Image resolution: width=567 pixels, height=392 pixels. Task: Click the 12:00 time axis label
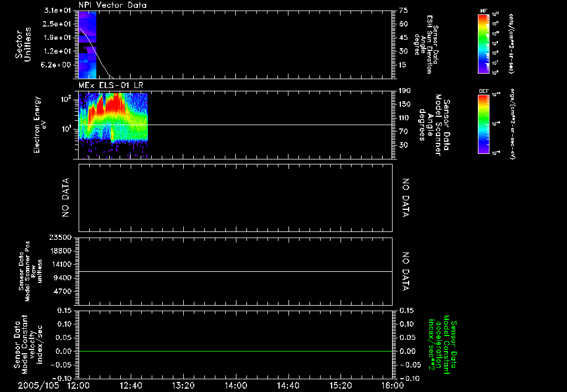coord(79,385)
